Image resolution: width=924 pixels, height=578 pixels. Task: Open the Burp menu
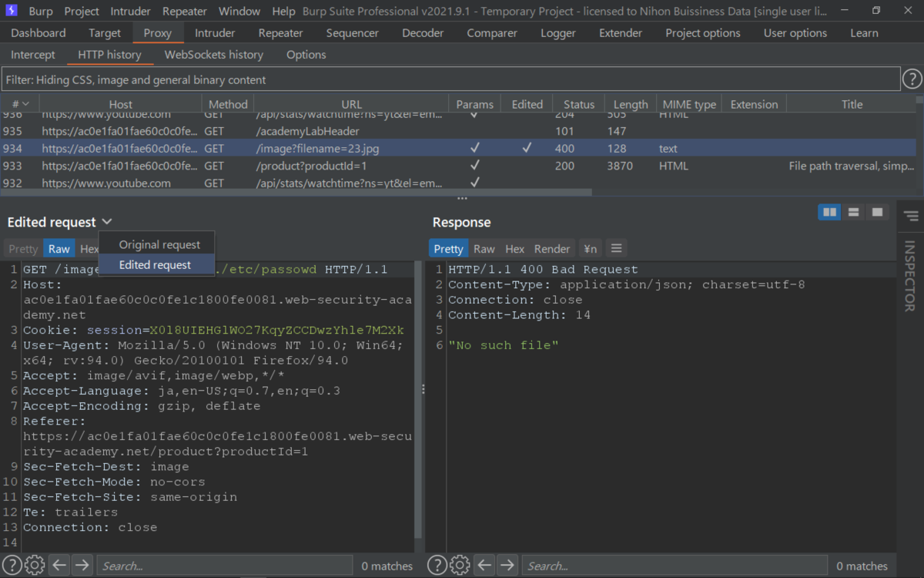[x=41, y=11]
